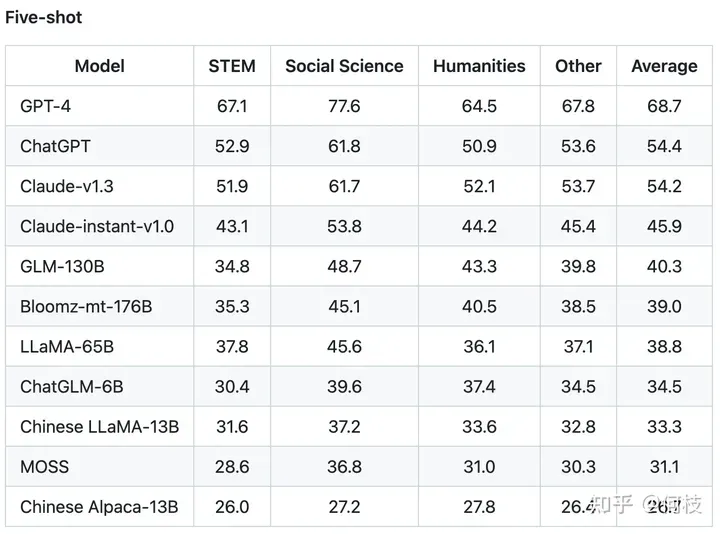Click the GLM-130B model name
This screenshot has width=720, height=534.
(62, 266)
